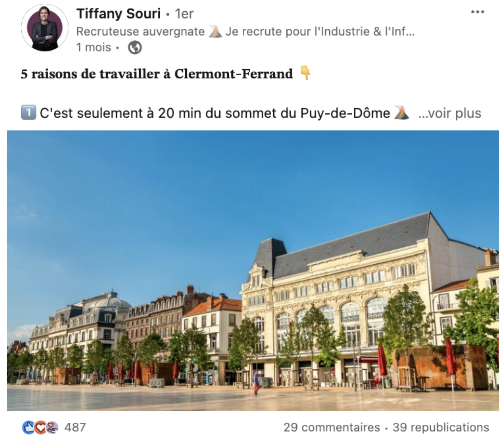The width and height of the screenshot is (504, 439).
Task: Click Tiffany Souri's profile photo
Action: click(x=45, y=28)
